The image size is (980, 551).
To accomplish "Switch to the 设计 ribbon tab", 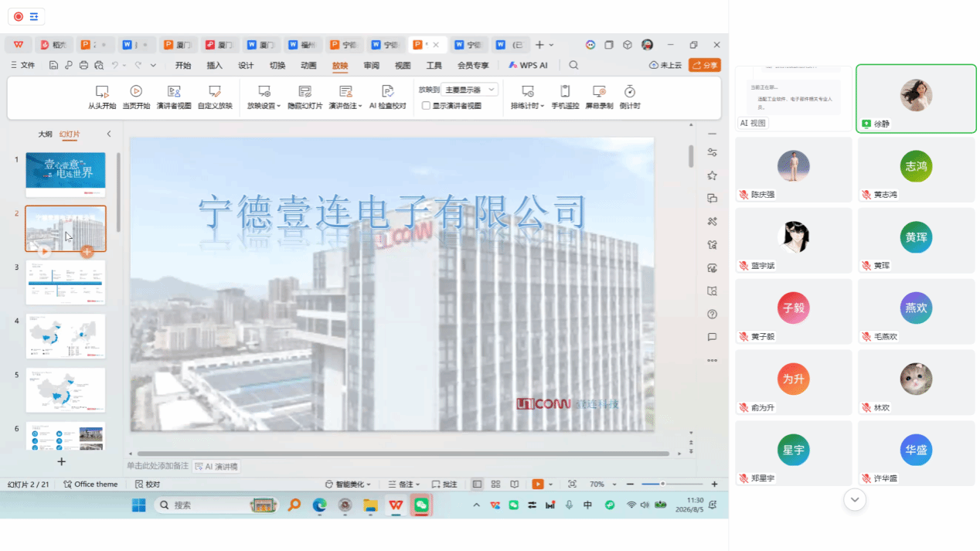I will click(x=246, y=66).
